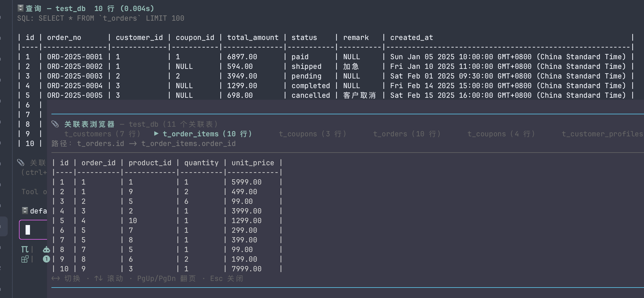Viewport: 644px width, 298px height.
Task: Click the ↔ 切换 hint
Action: tap(66, 278)
